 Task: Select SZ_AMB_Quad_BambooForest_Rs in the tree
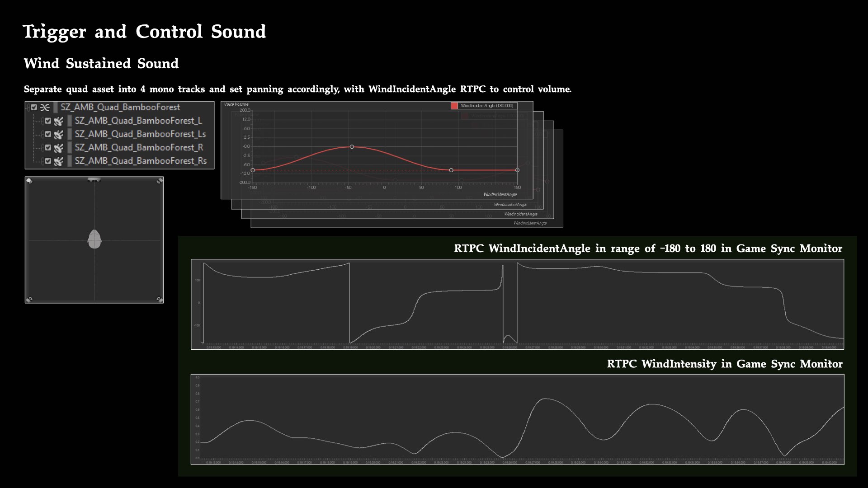(x=119, y=161)
